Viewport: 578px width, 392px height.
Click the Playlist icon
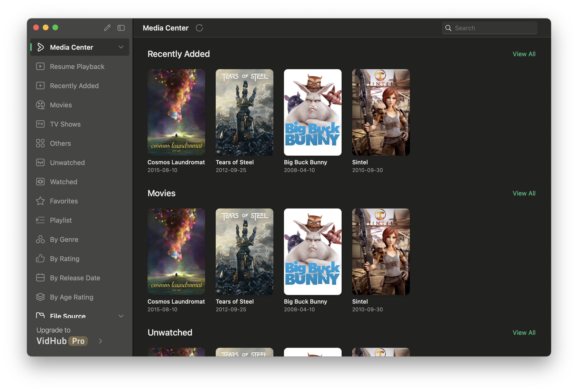tap(40, 220)
